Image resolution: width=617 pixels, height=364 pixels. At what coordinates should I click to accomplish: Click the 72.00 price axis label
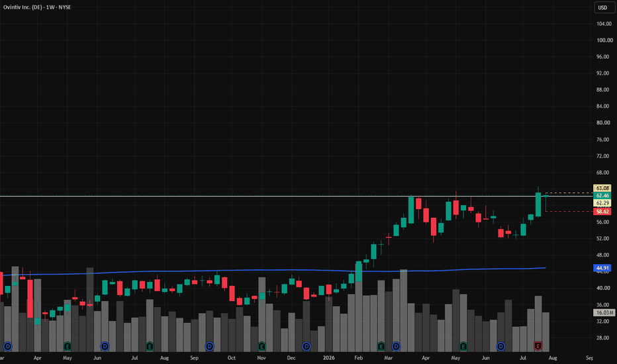[x=602, y=156]
